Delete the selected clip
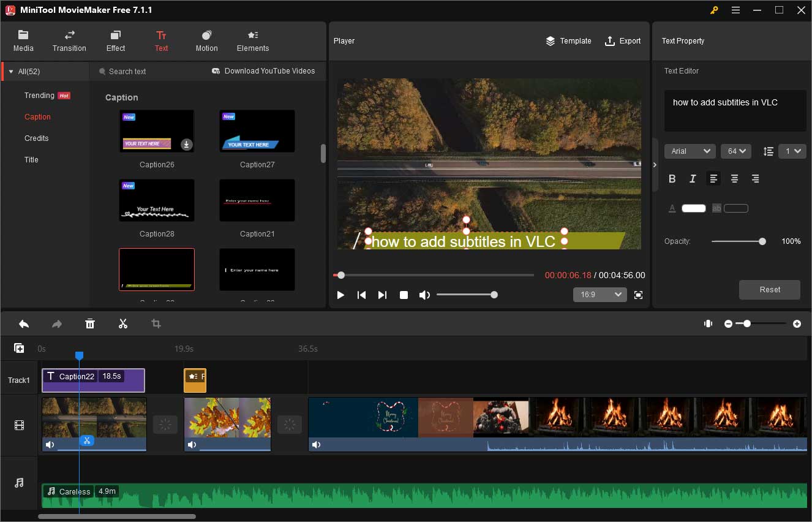Screen dimensions: 812x522 click(90, 323)
